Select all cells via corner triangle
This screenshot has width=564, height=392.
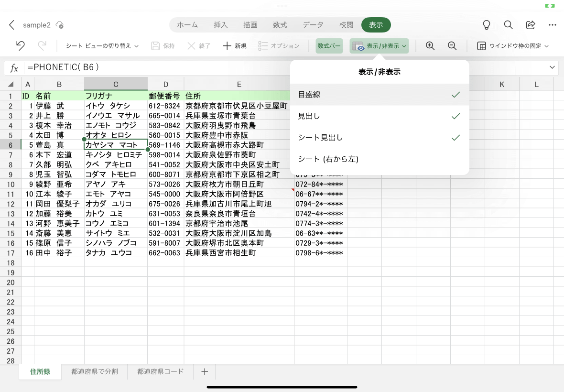click(11, 85)
